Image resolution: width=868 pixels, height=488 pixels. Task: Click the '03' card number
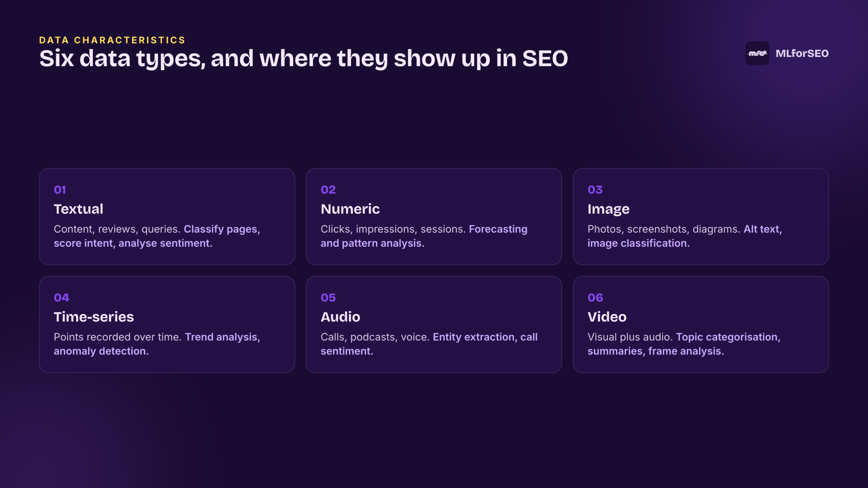click(595, 190)
